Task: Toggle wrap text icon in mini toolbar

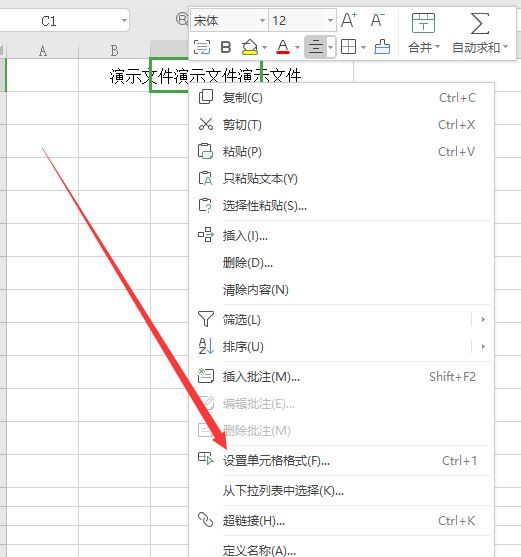Action: point(202,47)
